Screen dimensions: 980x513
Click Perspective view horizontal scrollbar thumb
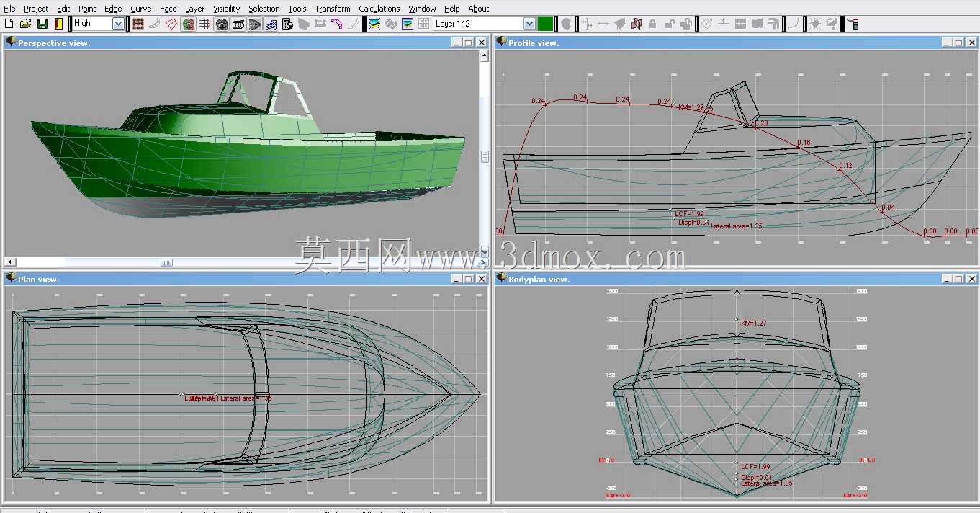pyautogui.click(x=166, y=262)
